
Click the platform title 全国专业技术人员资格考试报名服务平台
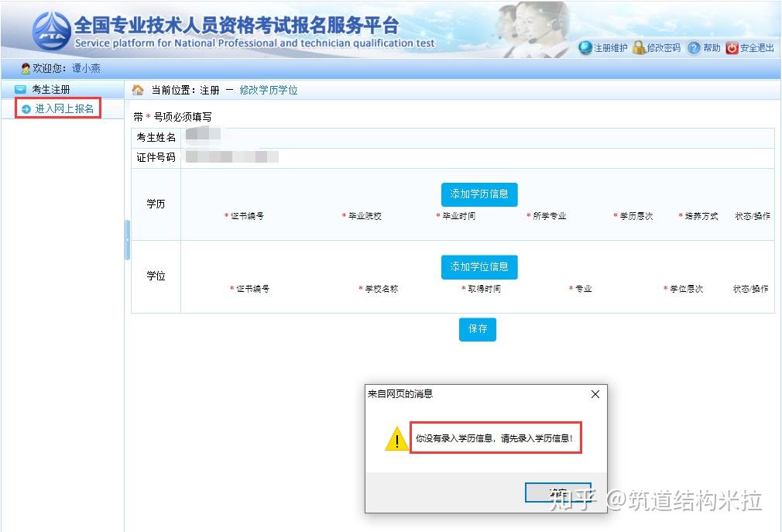[x=236, y=25]
